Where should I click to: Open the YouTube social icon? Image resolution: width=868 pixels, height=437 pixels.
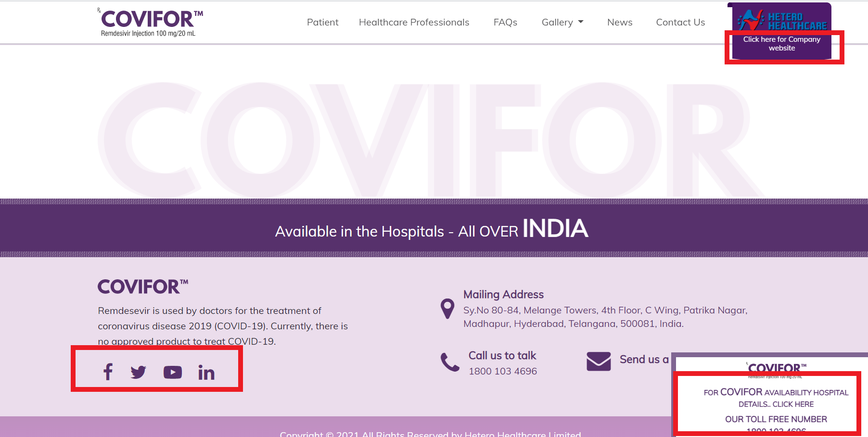[173, 372]
